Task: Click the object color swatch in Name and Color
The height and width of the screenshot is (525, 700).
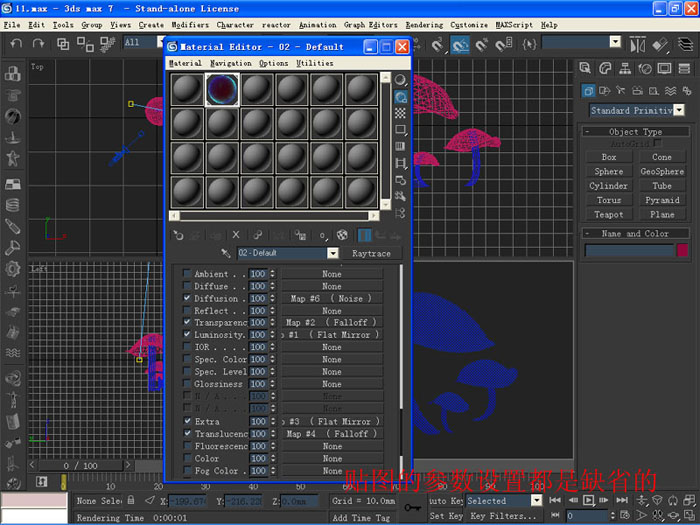Action: (x=682, y=250)
